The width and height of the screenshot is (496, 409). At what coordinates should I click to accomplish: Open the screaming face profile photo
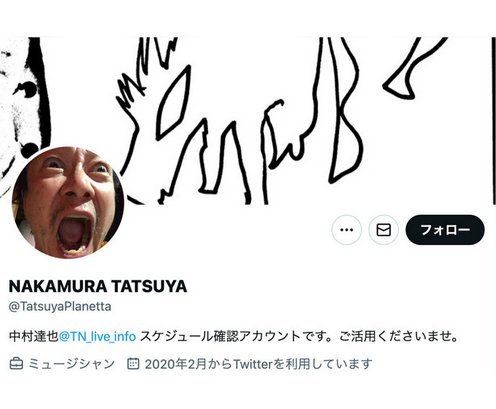click(x=68, y=203)
